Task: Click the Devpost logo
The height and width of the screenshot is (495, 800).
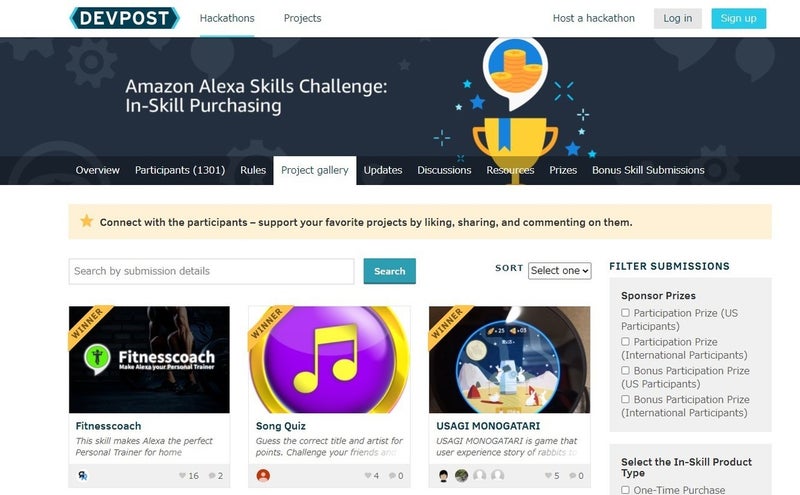Action: point(124,18)
